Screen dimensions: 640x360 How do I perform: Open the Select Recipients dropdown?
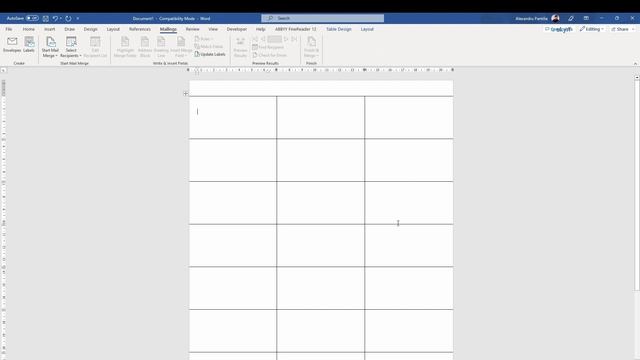(71, 47)
